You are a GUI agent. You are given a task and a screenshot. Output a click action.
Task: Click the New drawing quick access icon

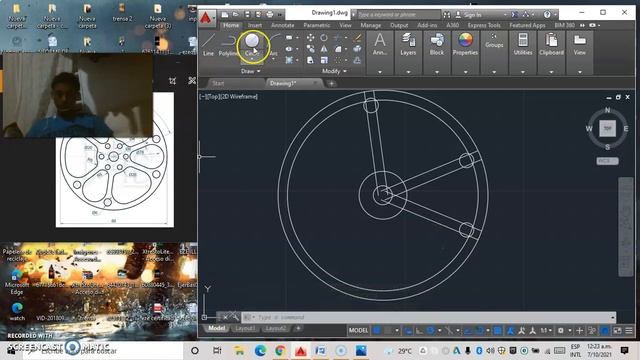(x=224, y=15)
